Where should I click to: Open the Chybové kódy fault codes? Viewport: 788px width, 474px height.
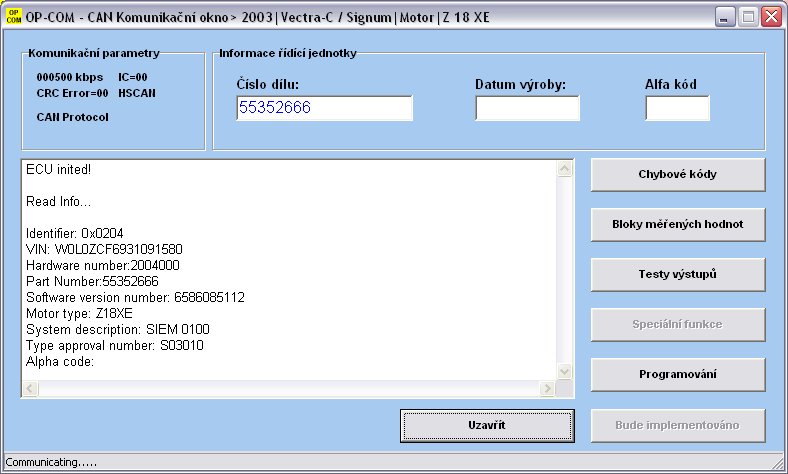coord(678,174)
